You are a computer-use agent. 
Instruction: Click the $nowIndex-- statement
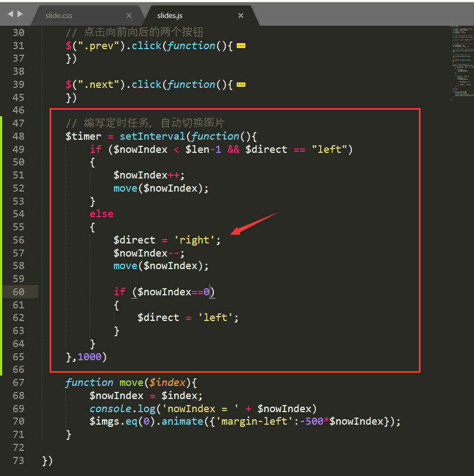click(149, 253)
